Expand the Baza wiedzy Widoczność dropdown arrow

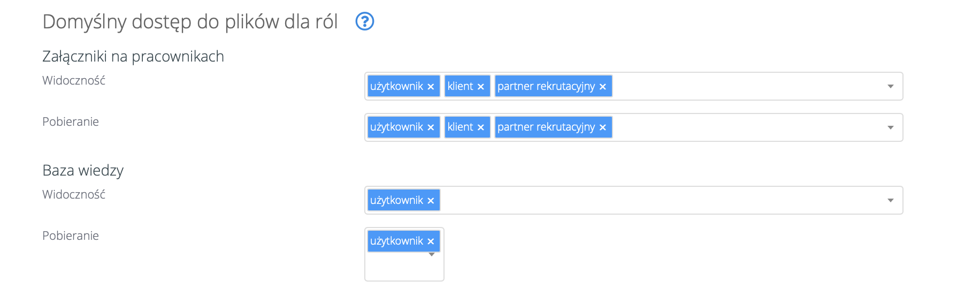click(x=890, y=200)
